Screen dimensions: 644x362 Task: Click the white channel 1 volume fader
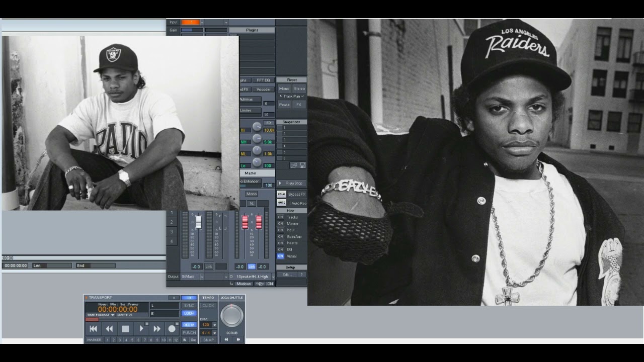(198, 222)
